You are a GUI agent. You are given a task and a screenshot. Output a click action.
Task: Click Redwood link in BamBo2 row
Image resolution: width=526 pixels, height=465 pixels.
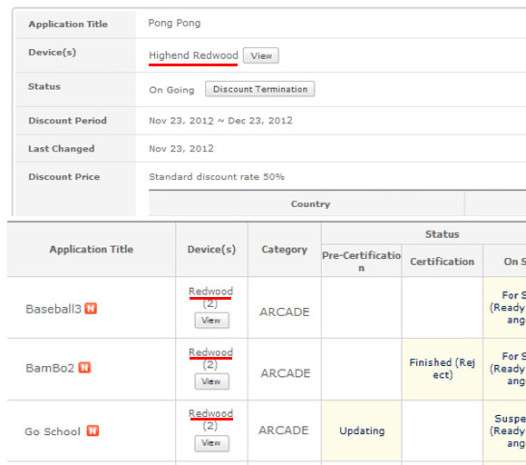211,352
